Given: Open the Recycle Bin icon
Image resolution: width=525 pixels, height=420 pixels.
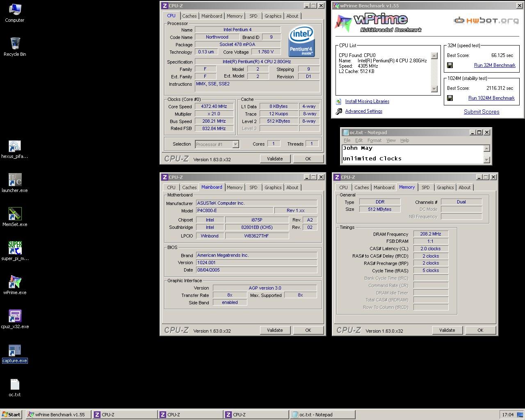Looking at the screenshot, I should tap(15, 47).
